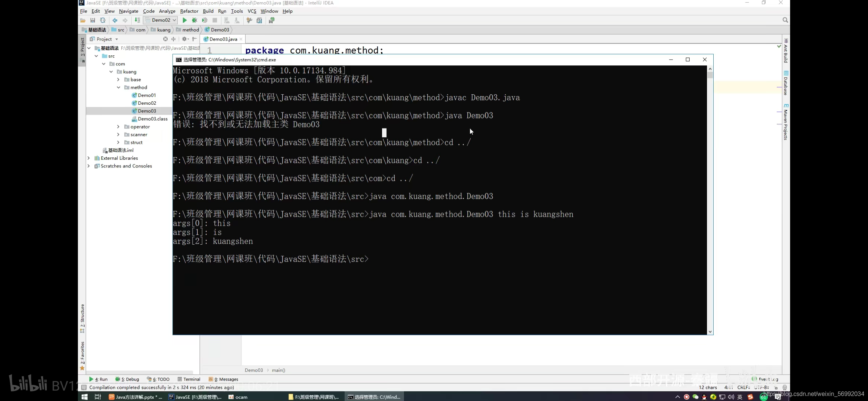Open the VCS menu
The image size is (868, 401).
tap(252, 11)
